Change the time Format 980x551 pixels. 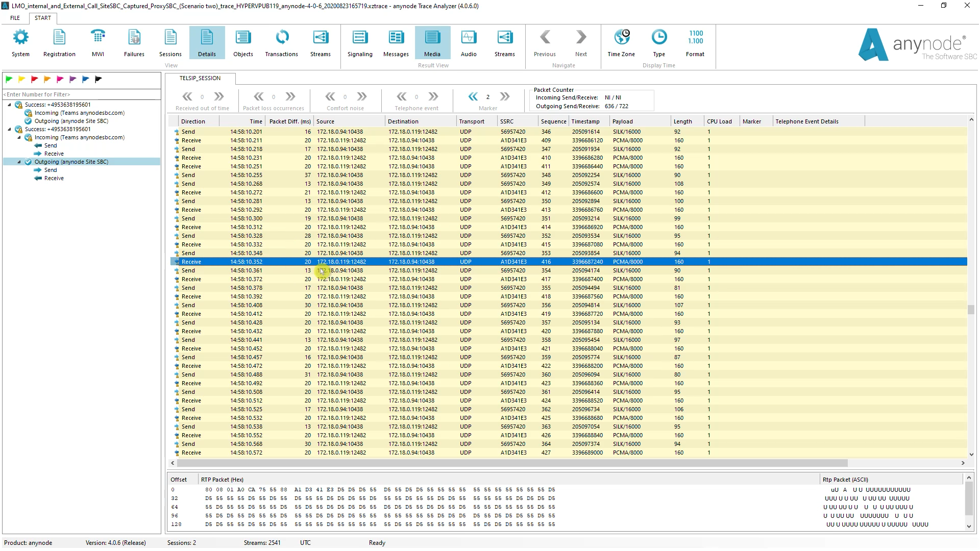point(695,43)
